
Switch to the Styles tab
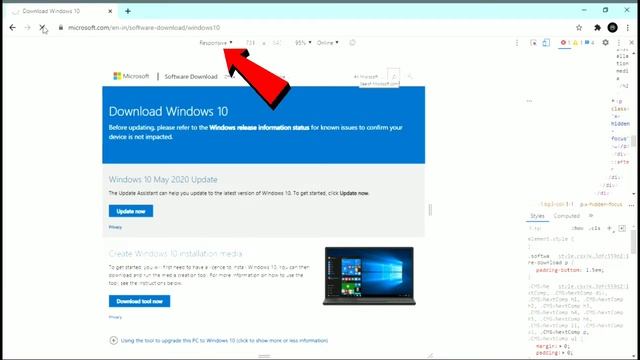(537, 216)
